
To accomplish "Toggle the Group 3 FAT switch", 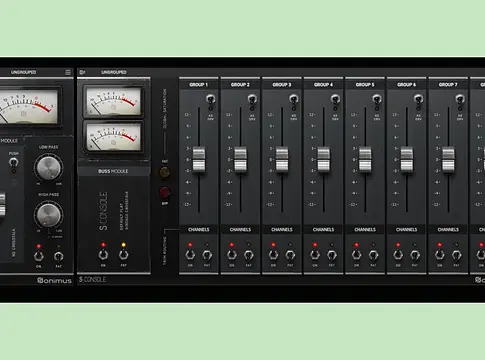I will tap(290, 255).
